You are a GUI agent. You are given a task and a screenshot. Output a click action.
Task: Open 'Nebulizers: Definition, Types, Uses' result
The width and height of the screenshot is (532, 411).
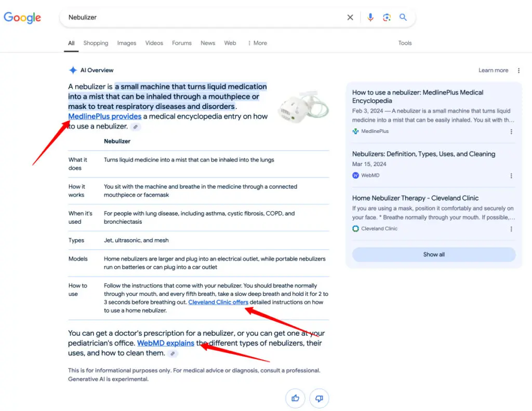[423, 154]
